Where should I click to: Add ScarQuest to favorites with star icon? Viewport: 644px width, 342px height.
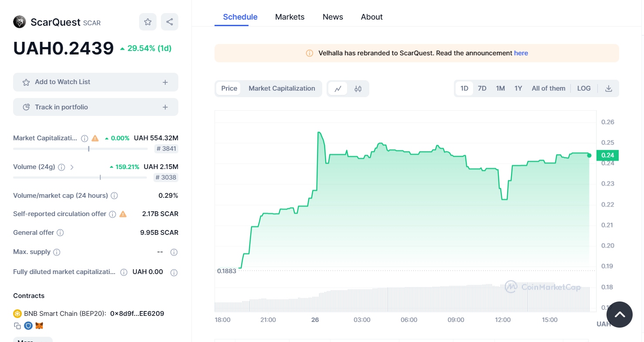(x=148, y=22)
